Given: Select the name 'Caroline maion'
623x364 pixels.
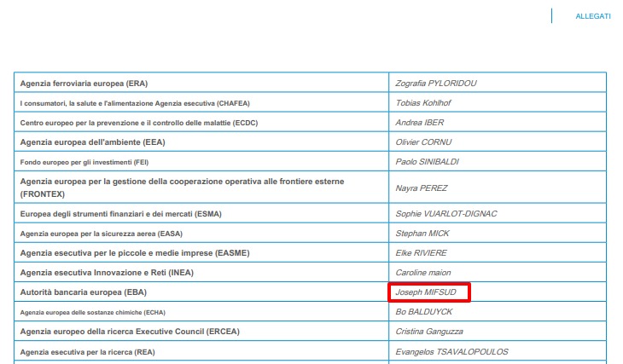Looking at the screenshot, I should [x=422, y=273].
